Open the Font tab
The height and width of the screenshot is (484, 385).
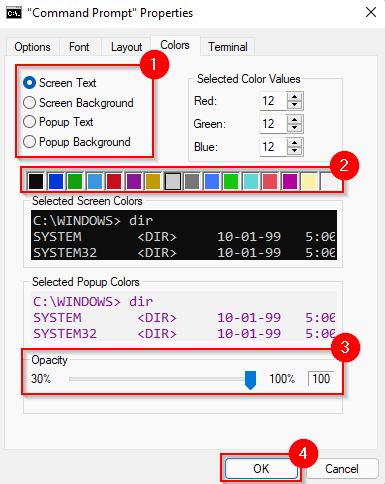click(79, 47)
